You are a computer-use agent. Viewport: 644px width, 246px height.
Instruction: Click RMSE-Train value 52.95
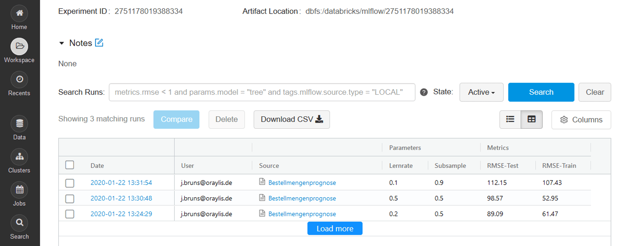(550, 198)
